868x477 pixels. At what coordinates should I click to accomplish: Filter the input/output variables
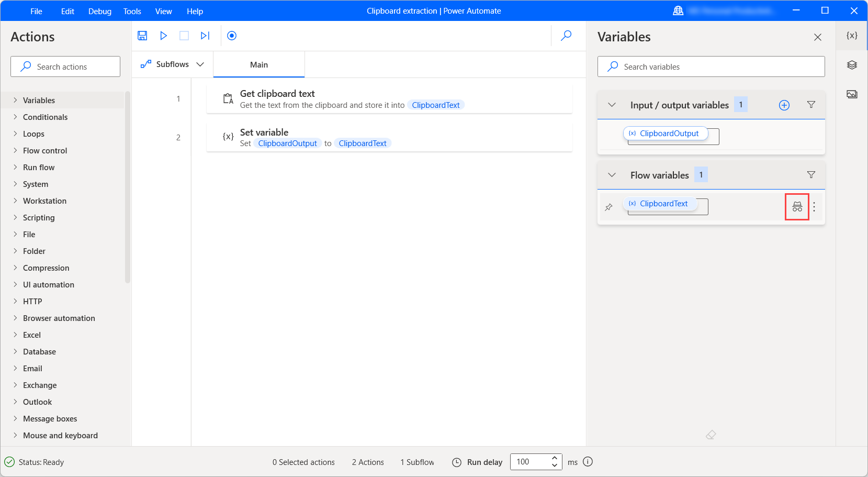[811, 105]
